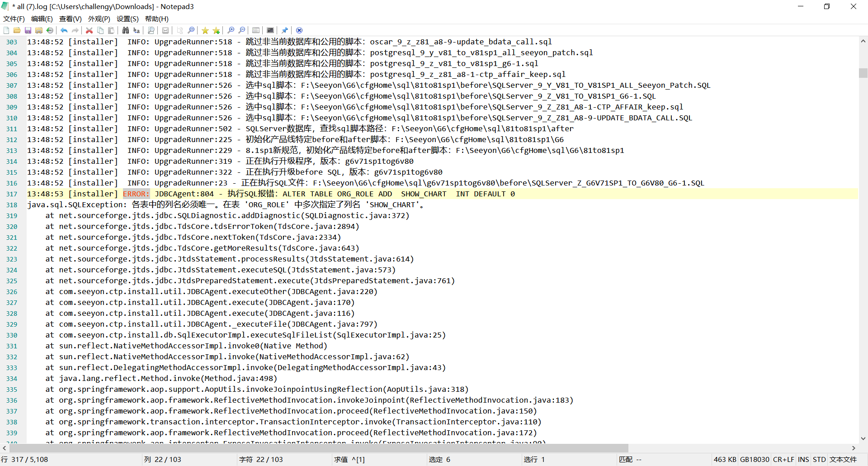This screenshot has height=466, width=868.
Task: Zoom out with the minus magnifier
Action: click(242, 30)
